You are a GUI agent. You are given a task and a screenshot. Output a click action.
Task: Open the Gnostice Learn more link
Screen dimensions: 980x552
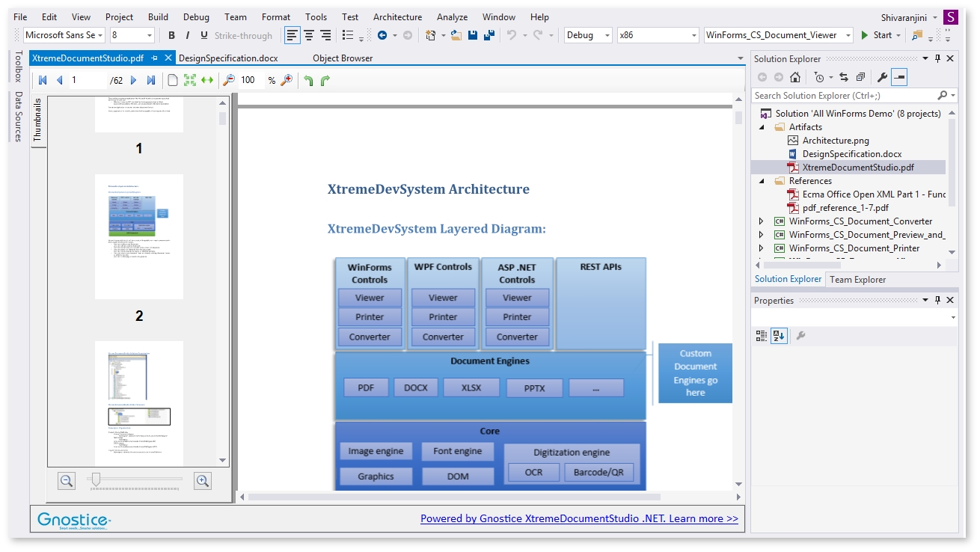(579, 518)
